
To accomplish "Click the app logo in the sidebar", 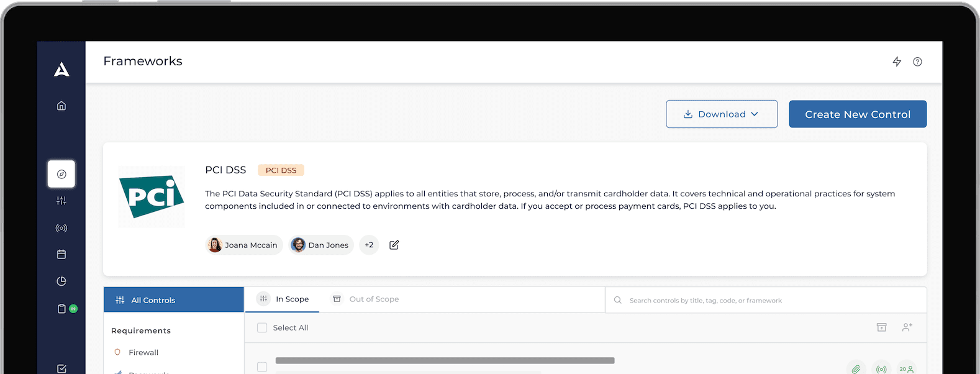I will [x=61, y=70].
